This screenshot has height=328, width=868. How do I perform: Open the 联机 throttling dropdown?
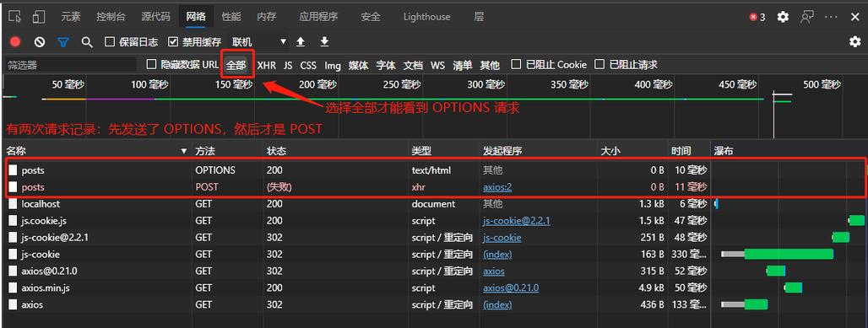[259, 41]
